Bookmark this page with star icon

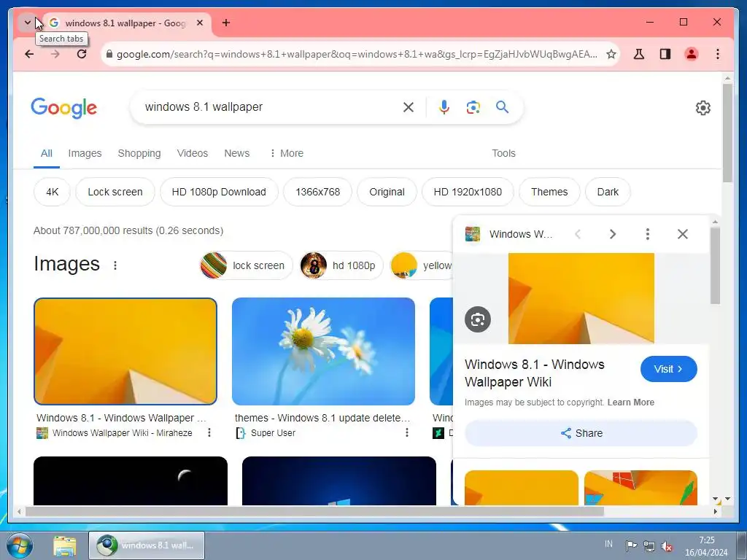click(x=611, y=54)
